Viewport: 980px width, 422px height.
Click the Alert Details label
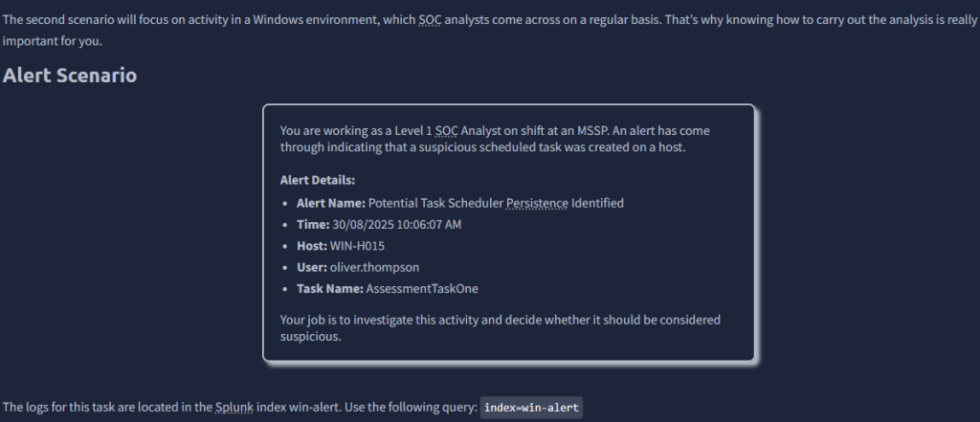[318, 180]
